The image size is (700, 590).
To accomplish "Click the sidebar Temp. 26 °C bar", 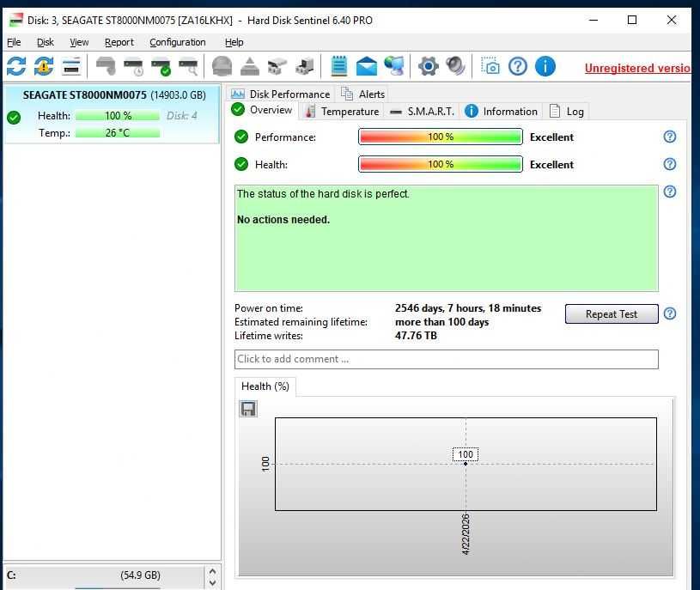I will [x=118, y=132].
